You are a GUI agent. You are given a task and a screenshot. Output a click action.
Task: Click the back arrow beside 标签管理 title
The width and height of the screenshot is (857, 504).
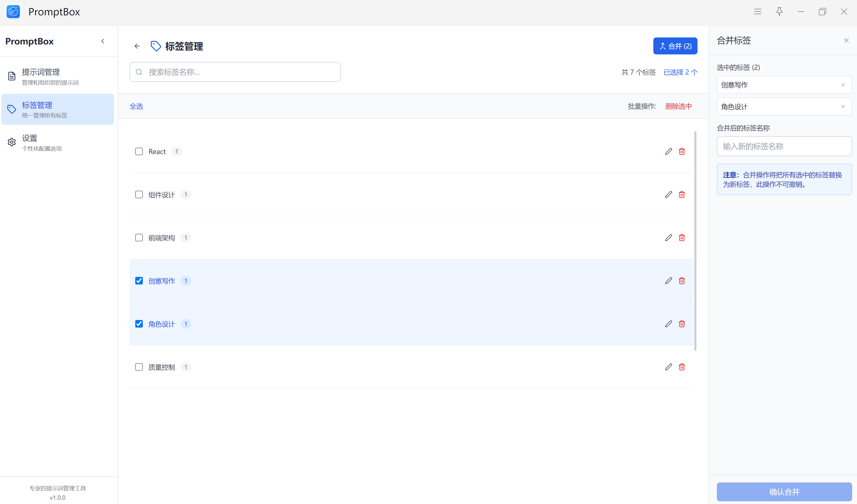pos(137,46)
